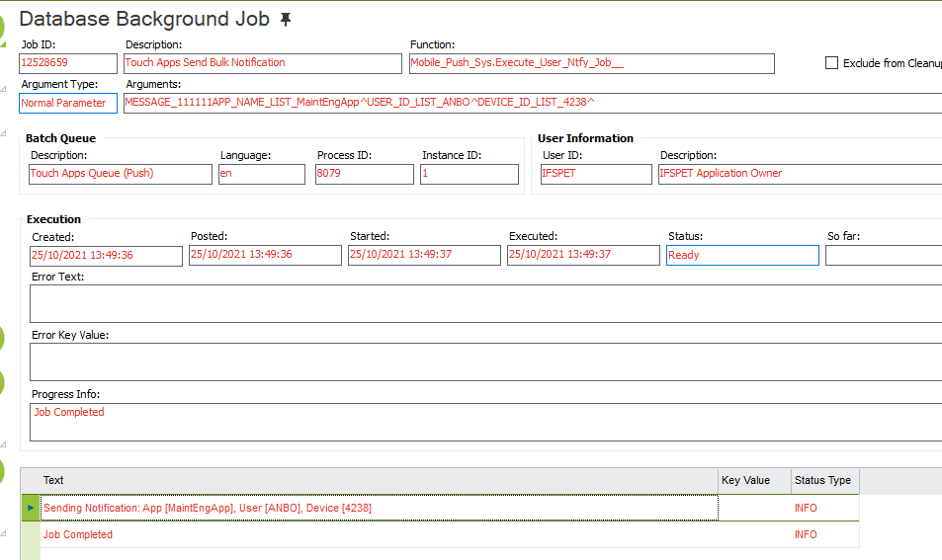Click inside the Error Key Value box
This screenshot has width=942, height=560.
tap(485, 361)
